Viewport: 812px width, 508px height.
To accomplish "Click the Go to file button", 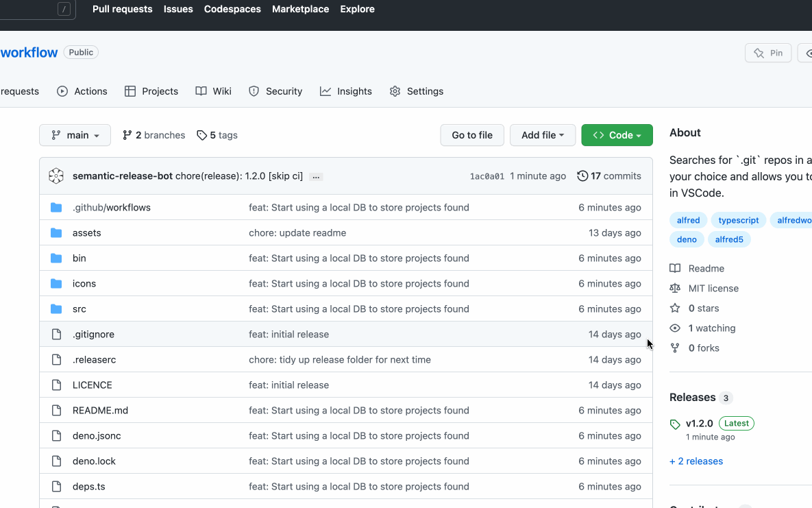I will pos(472,135).
